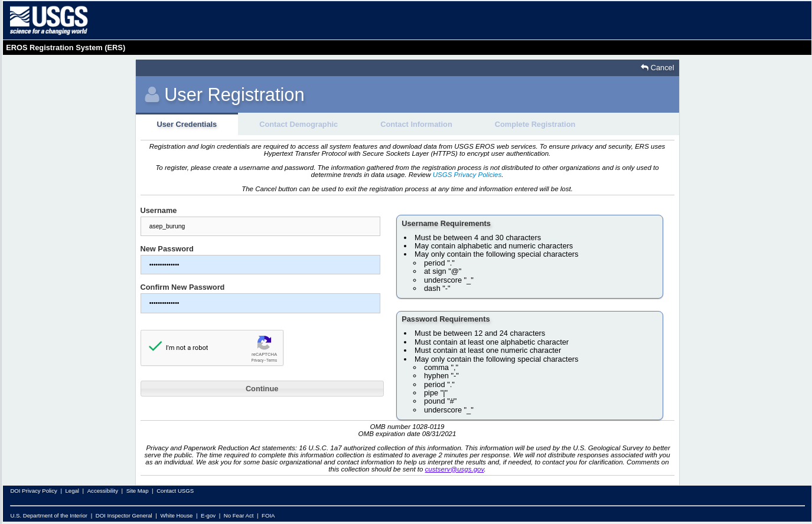Open the Contact USGS footer link
The width and height of the screenshot is (812, 524).
coord(175,491)
